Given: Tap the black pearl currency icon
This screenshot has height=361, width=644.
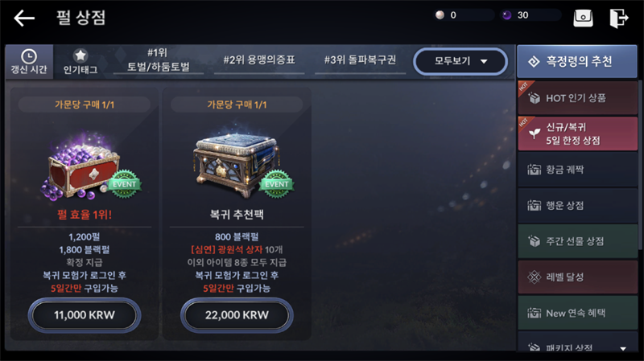Looking at the screenshot, I should pos(507,15).
